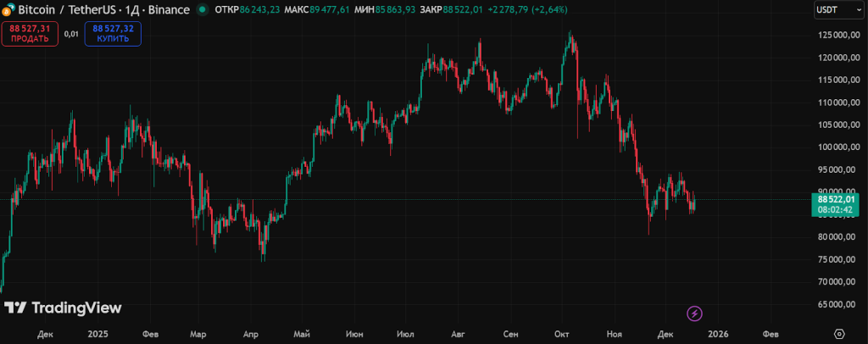The width and height of the screenshot is (868, 344).
Task: Click the 0,01 order quantity field
Action: pyautogui.click(x=71, y=34)
